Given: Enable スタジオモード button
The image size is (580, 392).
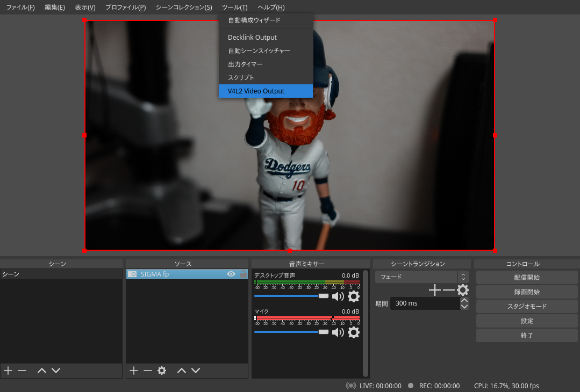Looking at the screenshot, I should (527, 306).
